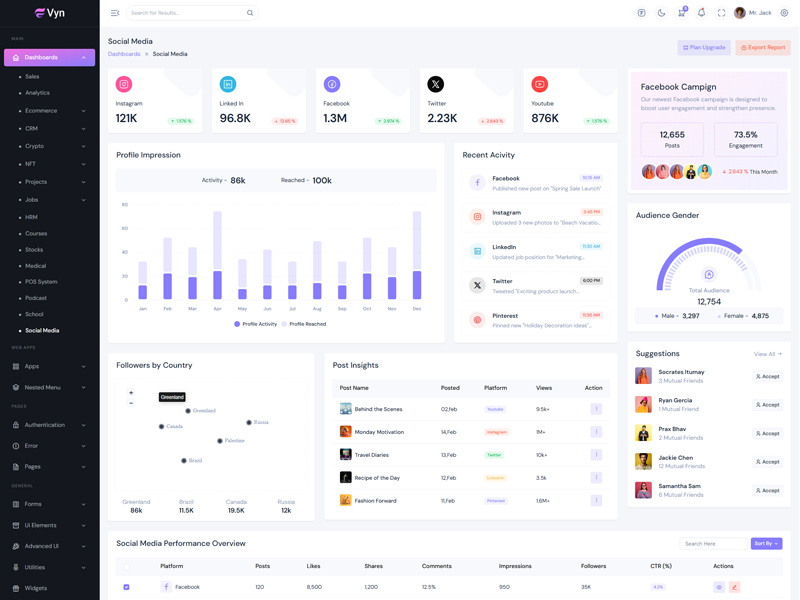The height and width of the screenshot is (600, 800).
Task: Open Analytics in the sidebar menu
Action: 37,93
